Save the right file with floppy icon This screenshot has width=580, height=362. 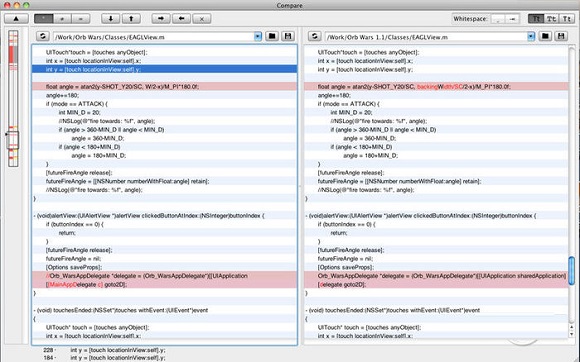[x=561, y=36]
